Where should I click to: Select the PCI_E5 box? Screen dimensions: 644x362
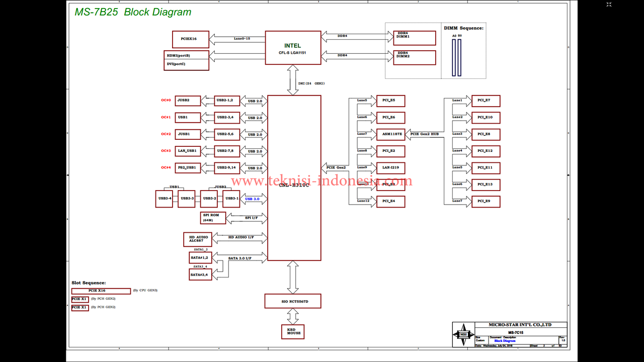391,101
